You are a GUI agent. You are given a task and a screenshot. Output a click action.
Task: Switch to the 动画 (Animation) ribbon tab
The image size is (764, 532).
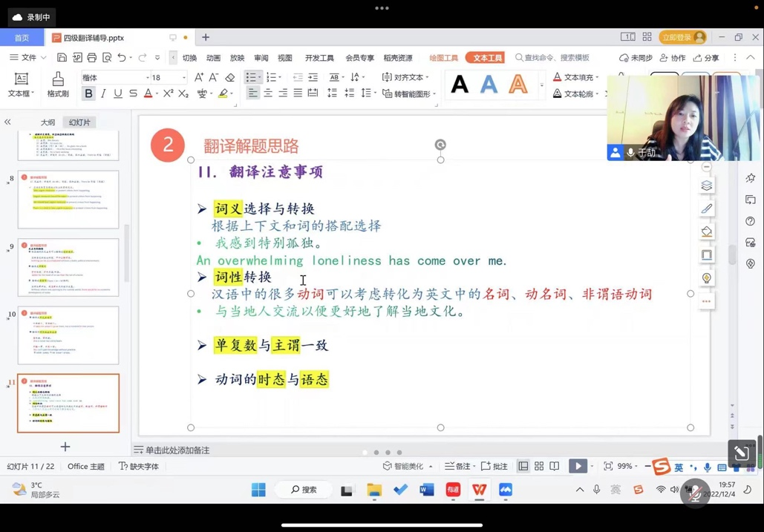pos(213,58)
